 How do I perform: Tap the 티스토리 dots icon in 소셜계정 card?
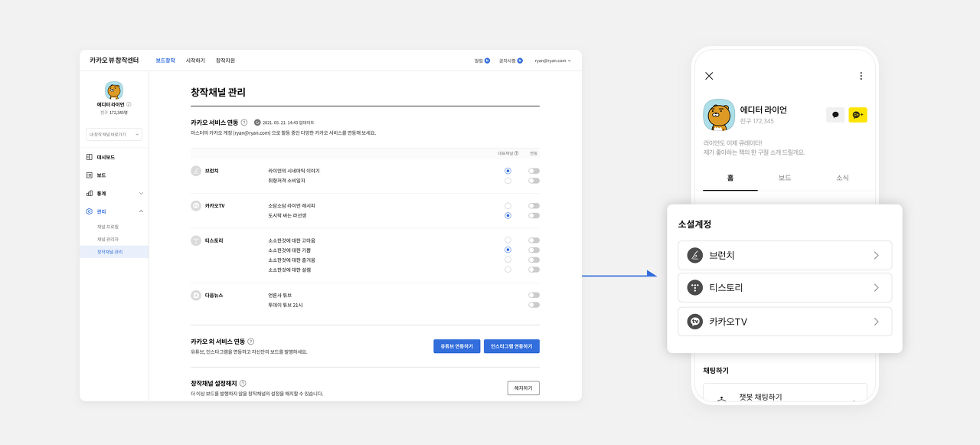tap(694, 288)
